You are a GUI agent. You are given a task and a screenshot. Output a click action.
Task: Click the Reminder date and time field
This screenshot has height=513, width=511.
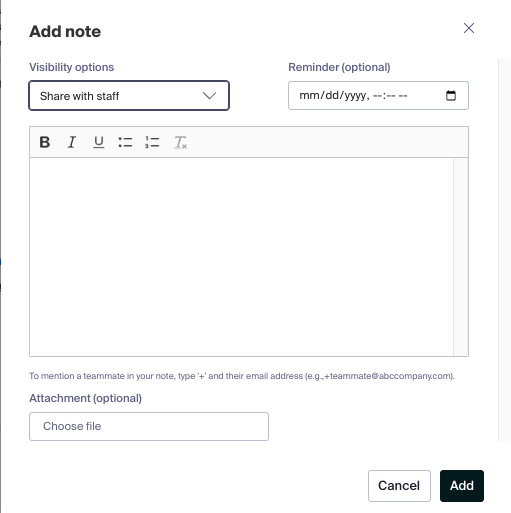[378, 96]
